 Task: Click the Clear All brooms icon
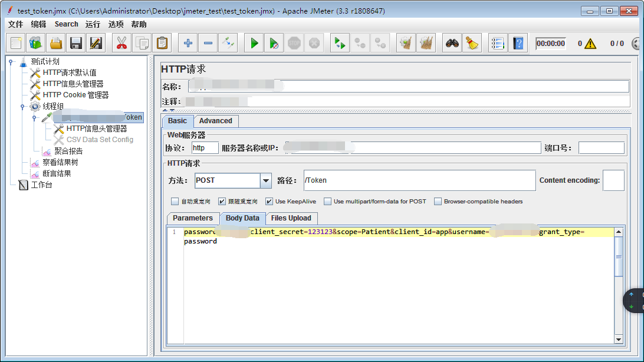[x=426, y=43]
